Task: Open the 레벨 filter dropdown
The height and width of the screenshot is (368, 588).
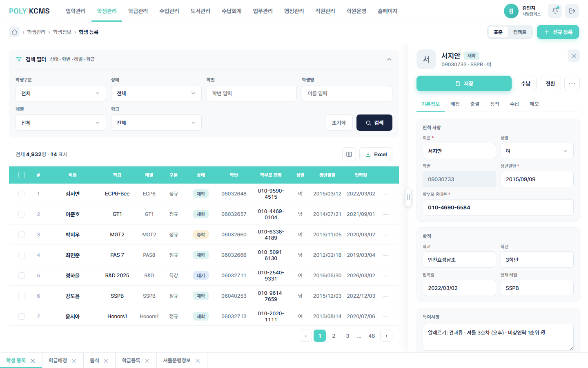Action: [x=61, y=123]
